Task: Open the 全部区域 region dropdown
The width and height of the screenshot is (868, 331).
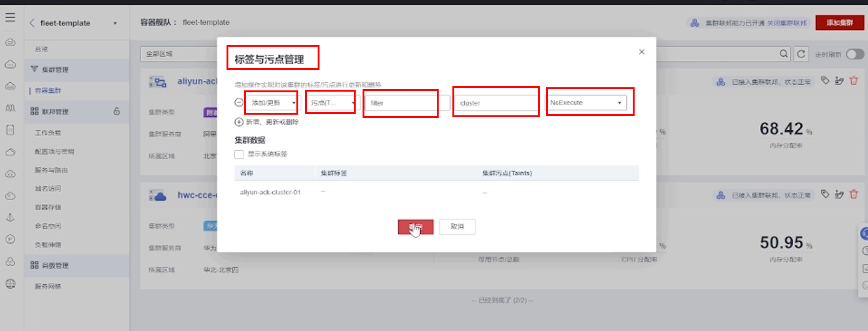Action: (178, 54)
